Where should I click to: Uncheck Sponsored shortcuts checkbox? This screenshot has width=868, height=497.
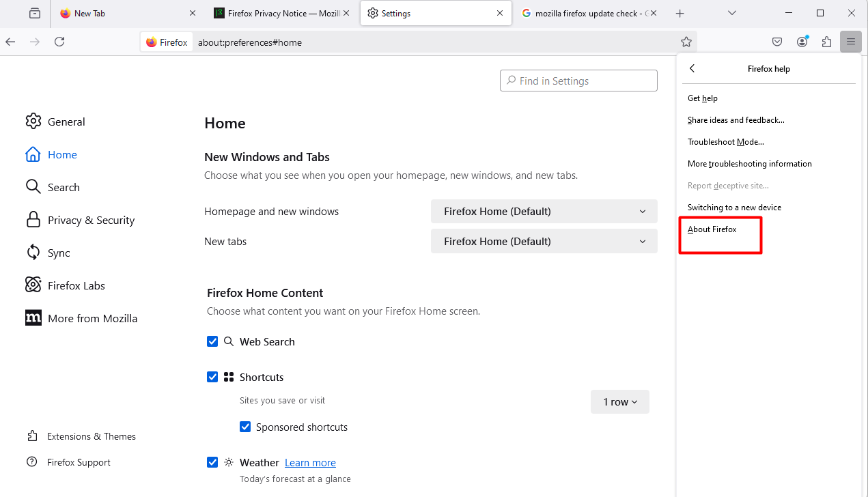point(245,427)
